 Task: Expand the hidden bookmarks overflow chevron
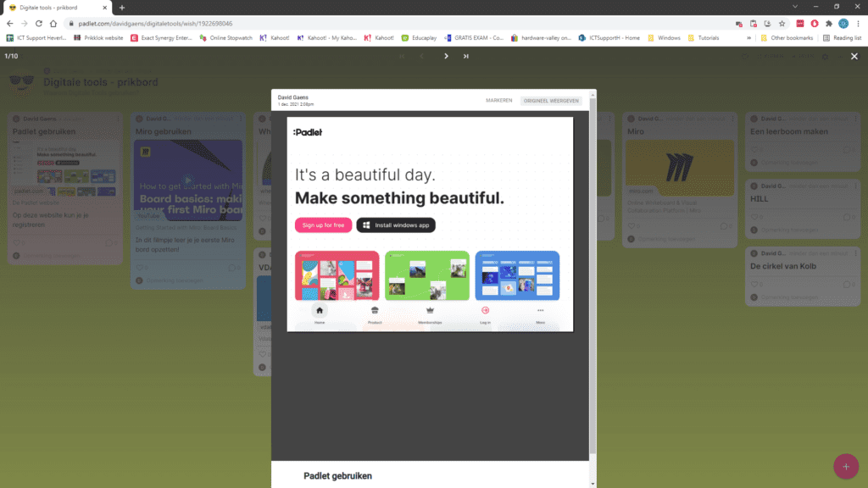coord(748,38)
